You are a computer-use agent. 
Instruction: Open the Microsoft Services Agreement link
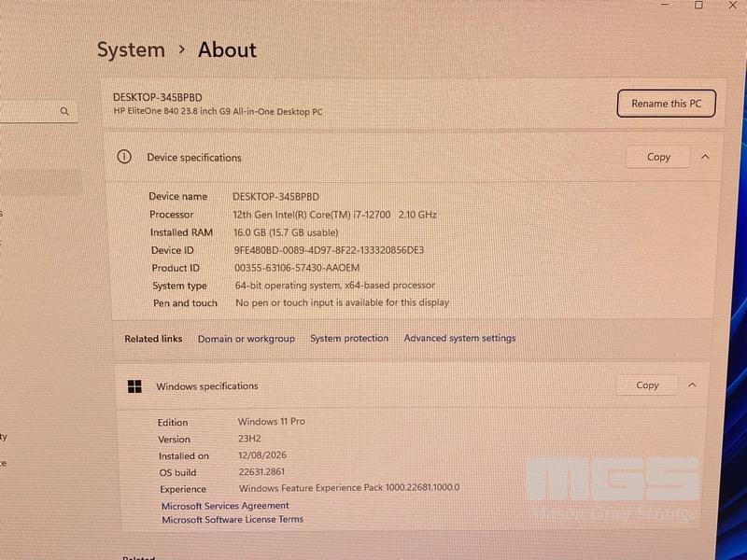pos(225,506)
